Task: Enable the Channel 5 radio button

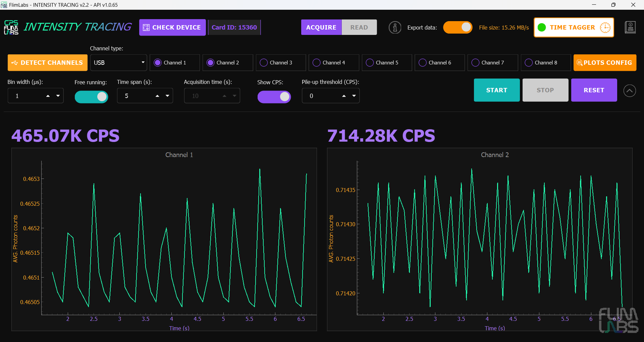Action: point(370,63)
